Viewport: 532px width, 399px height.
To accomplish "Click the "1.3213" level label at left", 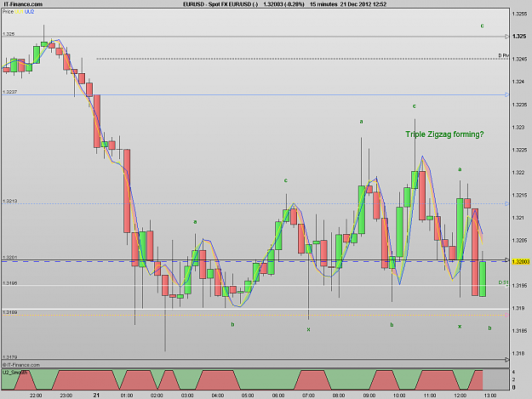I will tap(10, 201).
